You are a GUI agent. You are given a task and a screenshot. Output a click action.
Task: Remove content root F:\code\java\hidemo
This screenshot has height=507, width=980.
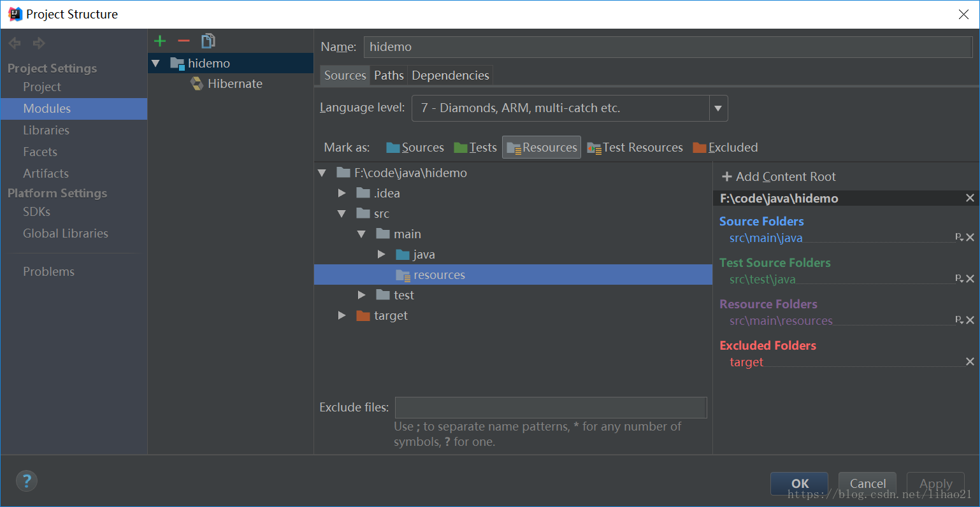[x=970, y=198]
